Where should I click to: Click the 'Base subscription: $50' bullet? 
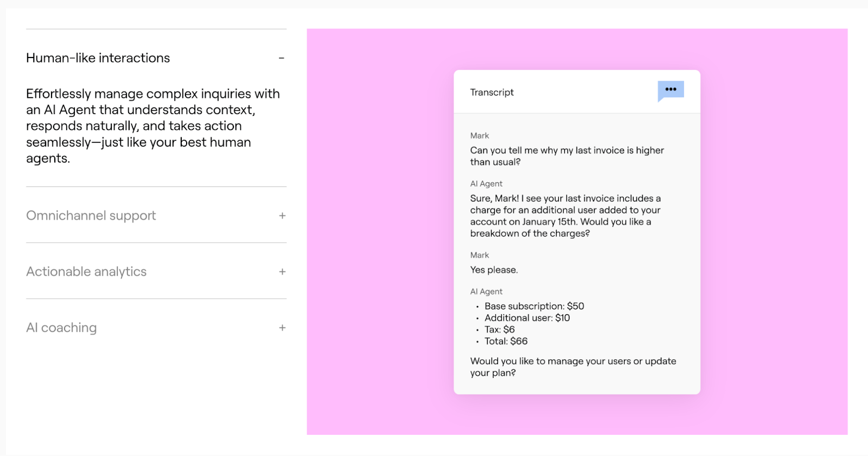point(534,306)
